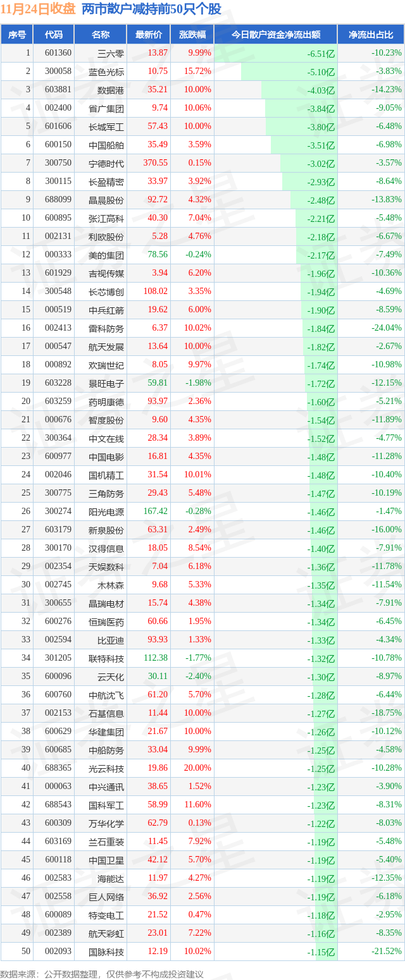Select stock name 航天彩虹
This screenshot has height=980, width=405.
tap(106, 933)
